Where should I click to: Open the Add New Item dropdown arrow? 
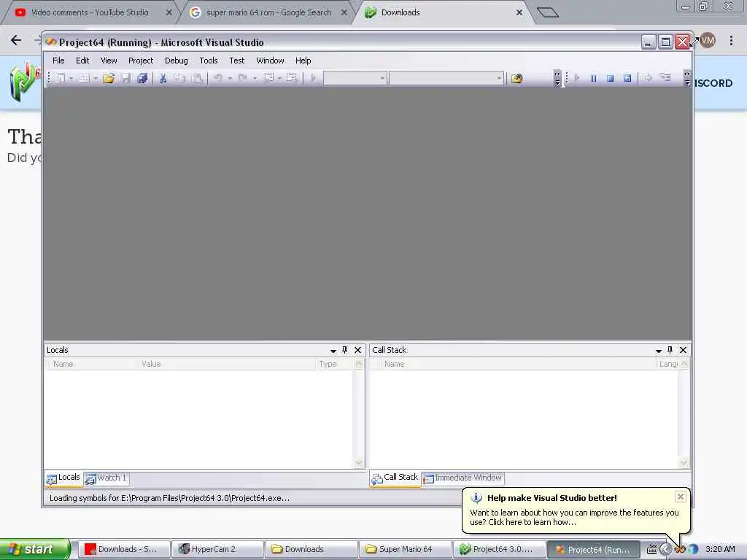96,78
